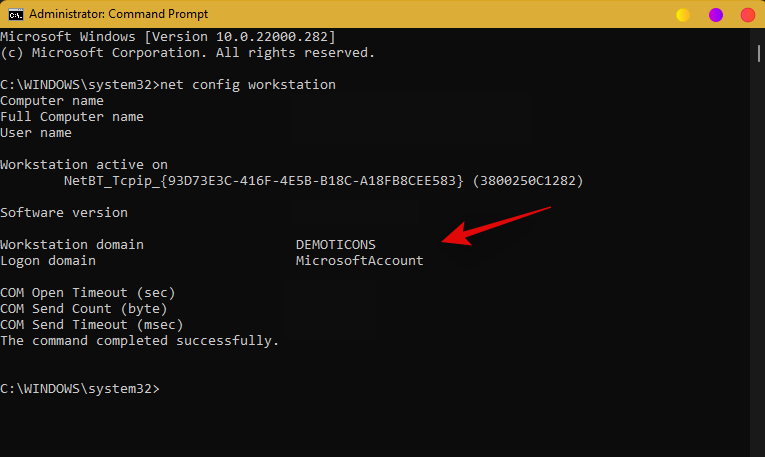Viewport: 765px width, 457px height.
Task: Click the red circle window button
Action: (x=746, y=15)
